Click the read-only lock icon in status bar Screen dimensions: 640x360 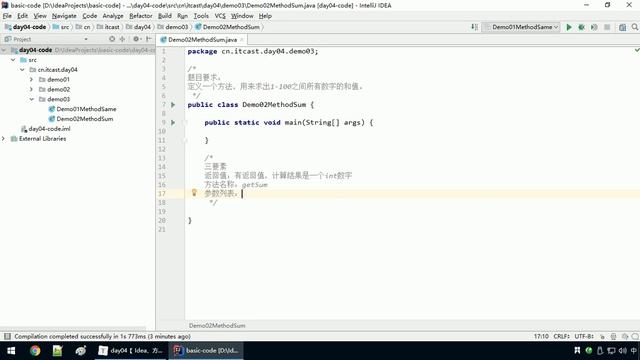[602, 336]
